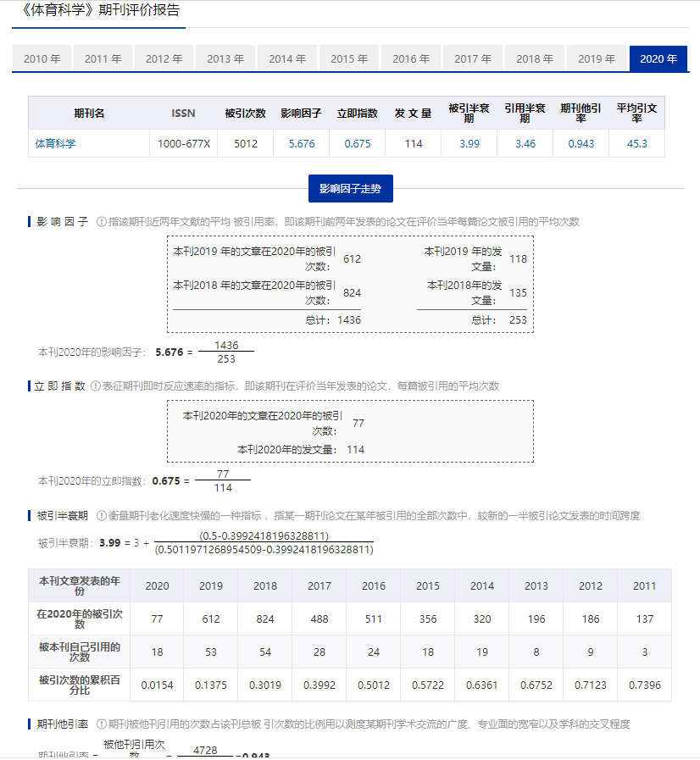700x760 pixels.
Task: Click info icon beside 期刊他引率 heading
Action: (x=101, y=724)
